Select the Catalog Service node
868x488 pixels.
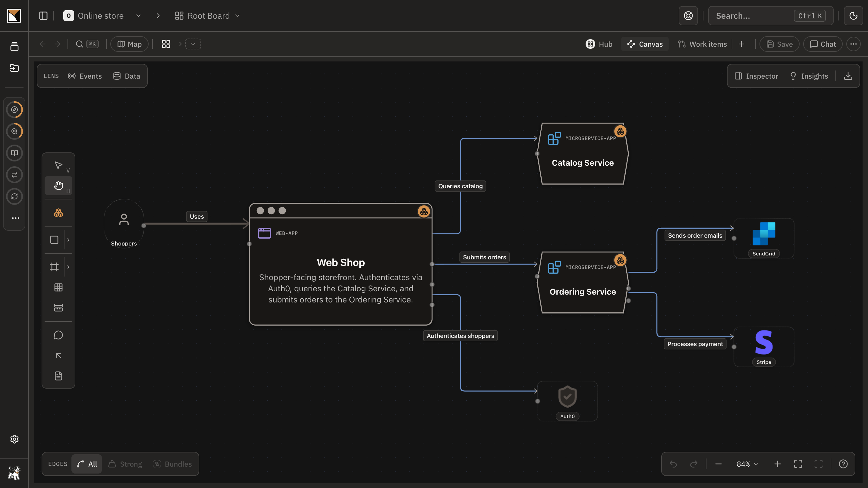pos(583,154)
